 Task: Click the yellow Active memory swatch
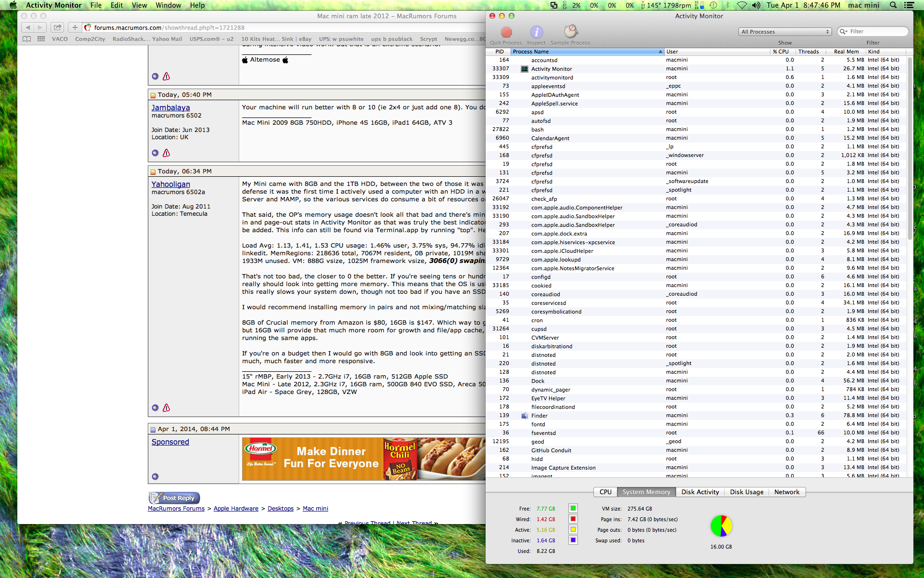click(x=573, y=529)
